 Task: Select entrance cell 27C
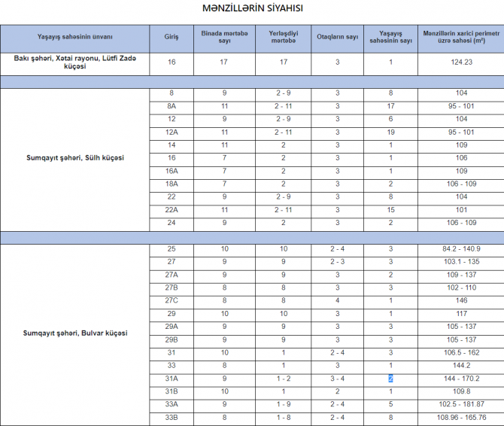pyautogui.click(x=172, y=299)
